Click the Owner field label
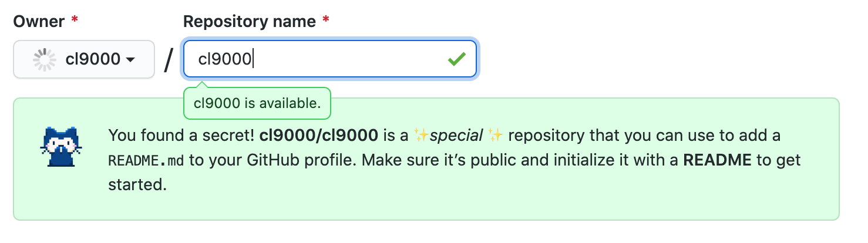Image resolution: width=868 pixels, height=243 pixels. [x=39, y=22]
